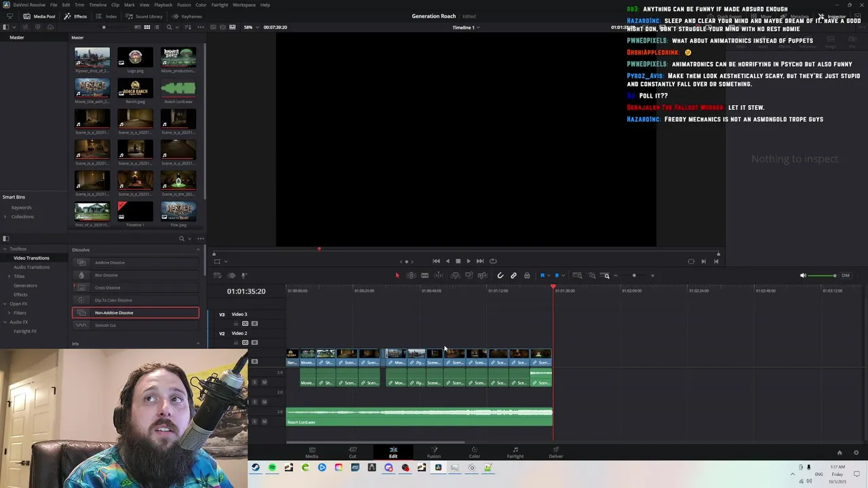Select the Smooth Cut transition

136,325
